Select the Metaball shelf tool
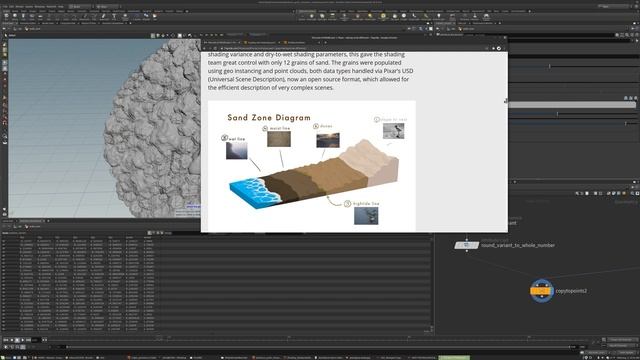The height and width of the screenshot is (360, 640). (x=146, y=16)
